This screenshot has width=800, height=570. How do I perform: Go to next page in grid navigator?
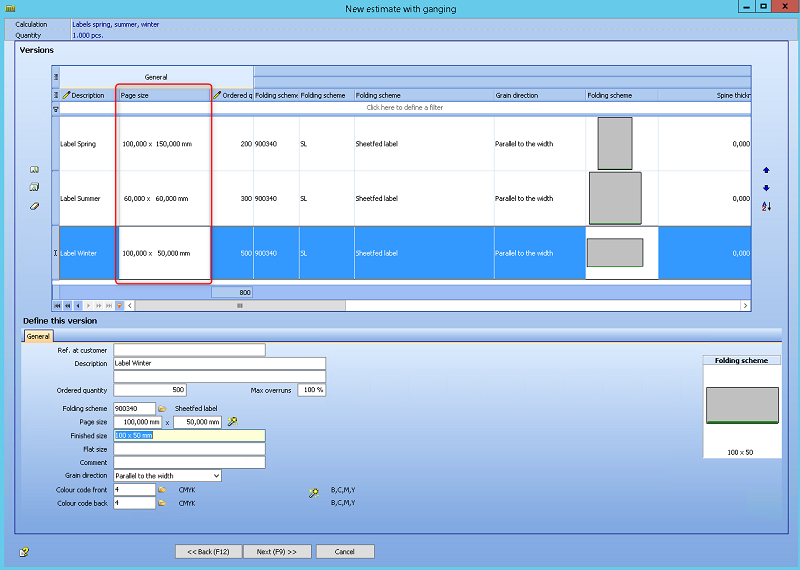pos(98,306)
